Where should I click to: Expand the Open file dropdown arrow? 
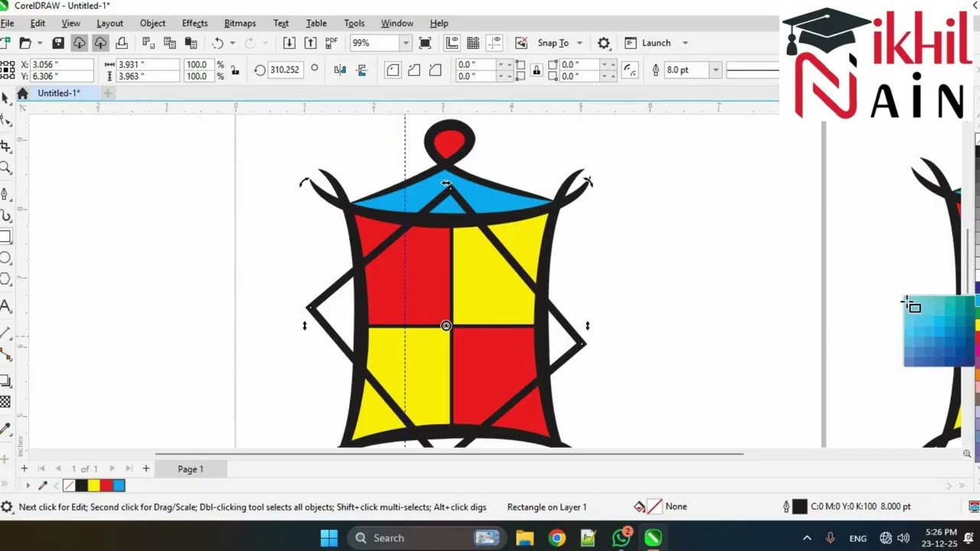click(x=40, y=44)
